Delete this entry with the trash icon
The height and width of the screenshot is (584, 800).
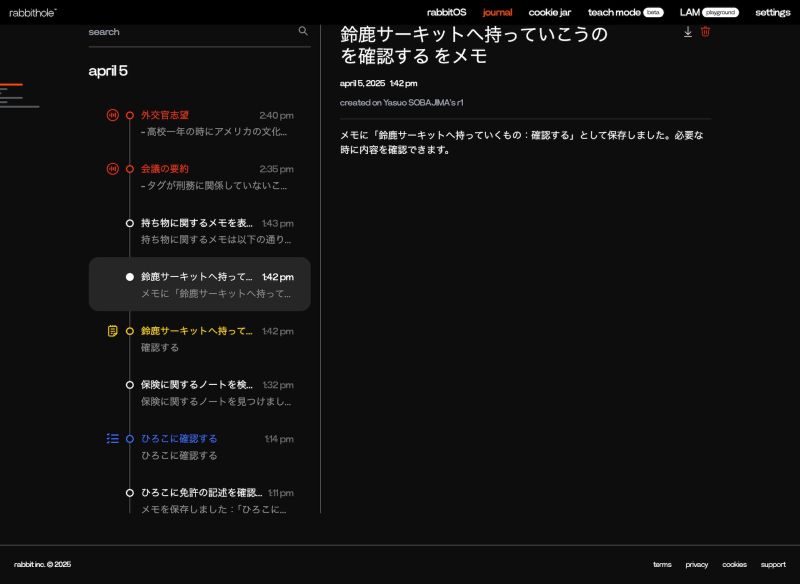click(x=705, y=32)
